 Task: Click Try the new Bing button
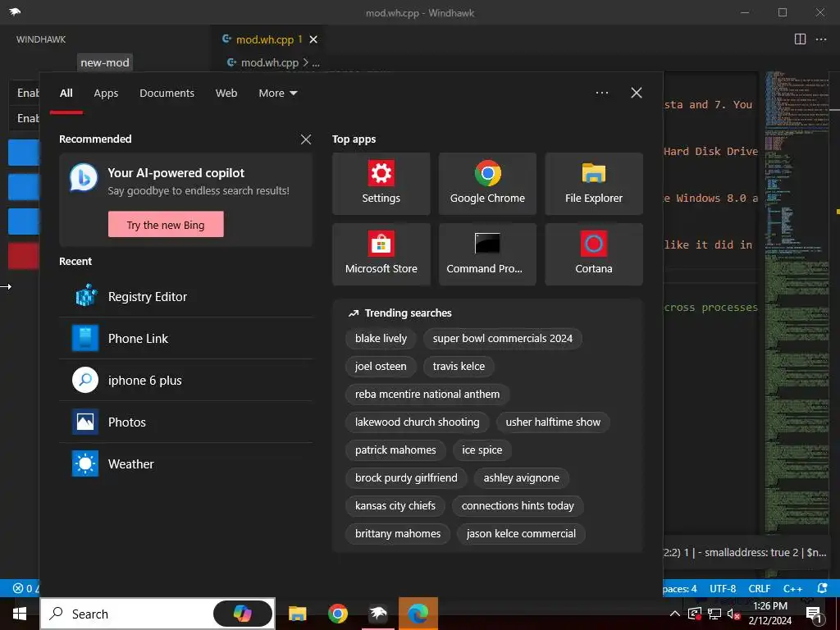[x=166, y=225]
